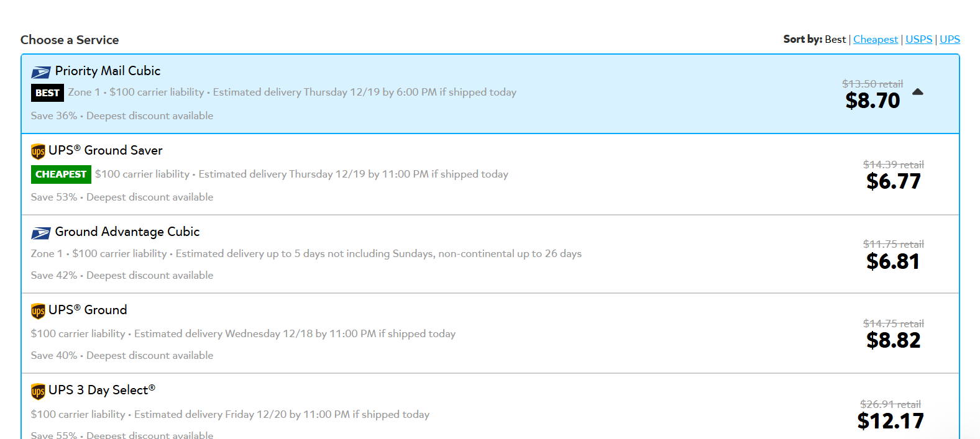Filter the sort to UPS services
Image resolution: width=980 pixels, height=439 pixels.
coord(950,39)
